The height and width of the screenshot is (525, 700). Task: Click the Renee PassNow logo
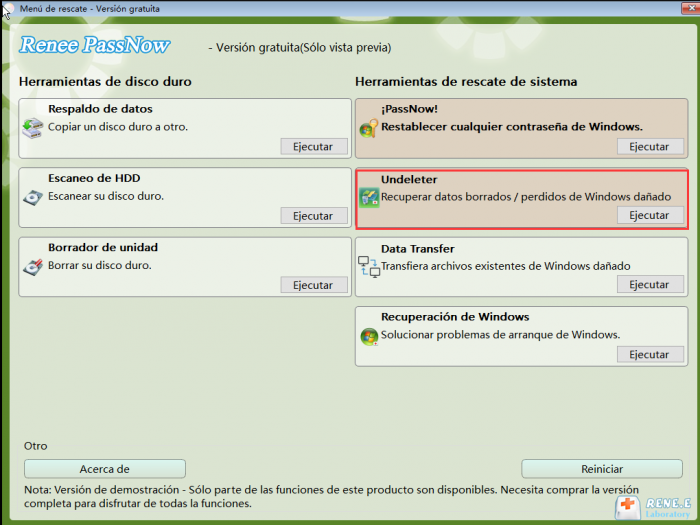point(94,45)
